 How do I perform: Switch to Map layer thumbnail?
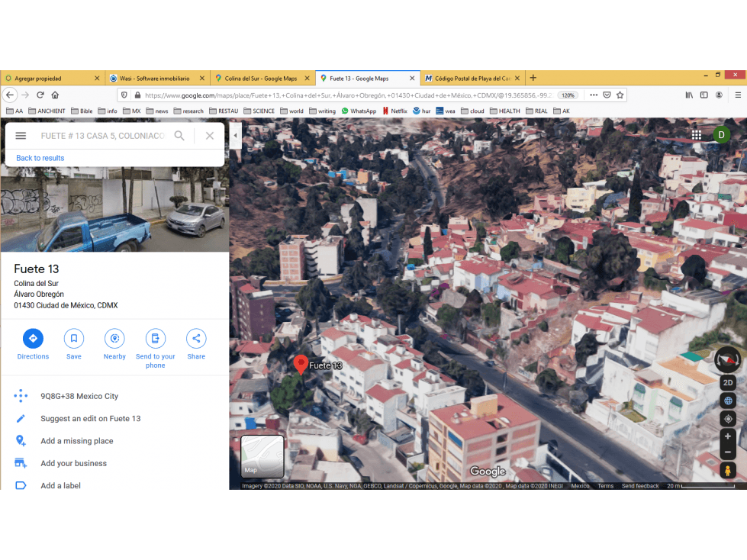click(262, 456)
